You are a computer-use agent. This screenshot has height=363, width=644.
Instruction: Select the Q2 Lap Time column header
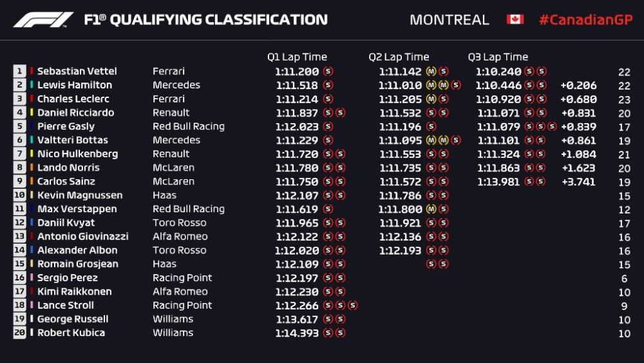pos(399,57)
